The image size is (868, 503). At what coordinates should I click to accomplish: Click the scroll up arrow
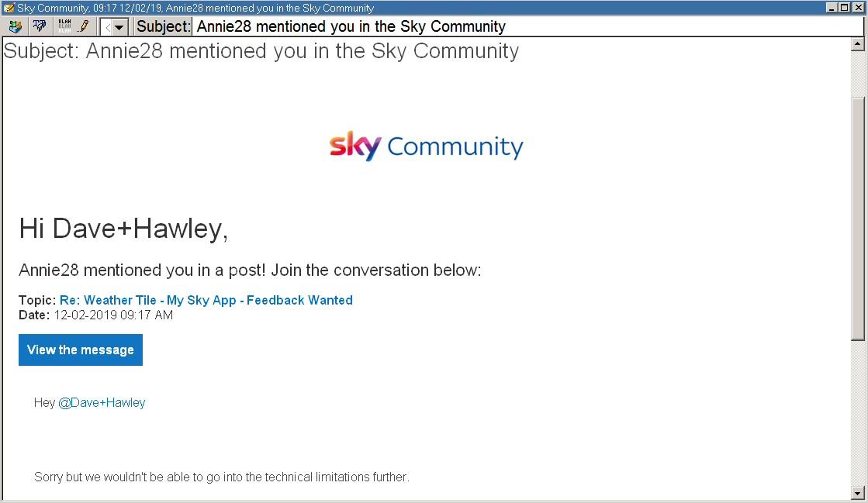857,43
